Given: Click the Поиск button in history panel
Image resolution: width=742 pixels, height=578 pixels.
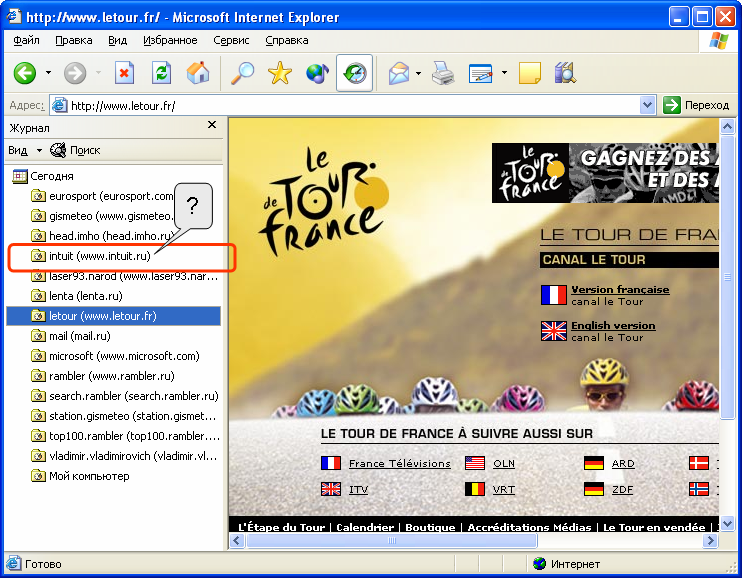Looking at the screenshot, I should pos(75,151).
